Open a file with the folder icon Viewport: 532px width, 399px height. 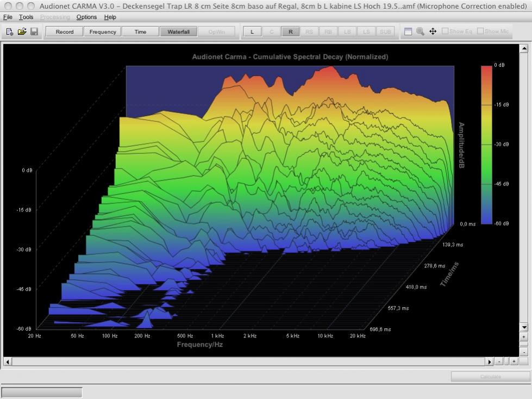[22, 32]
